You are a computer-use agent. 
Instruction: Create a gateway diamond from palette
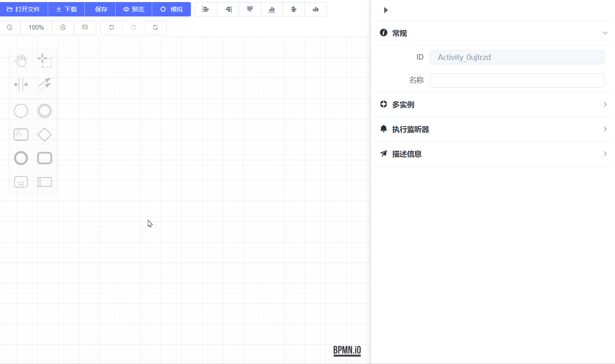[x=44, y=134]
